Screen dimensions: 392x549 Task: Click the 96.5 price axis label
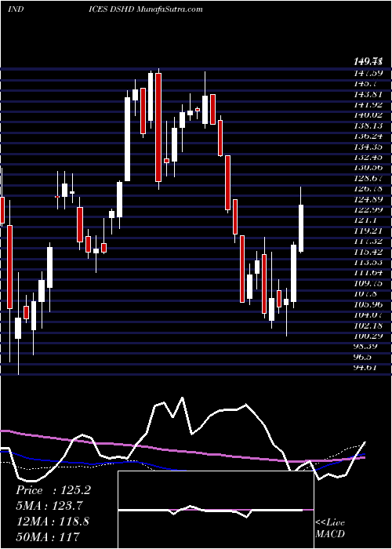point(364,357)
